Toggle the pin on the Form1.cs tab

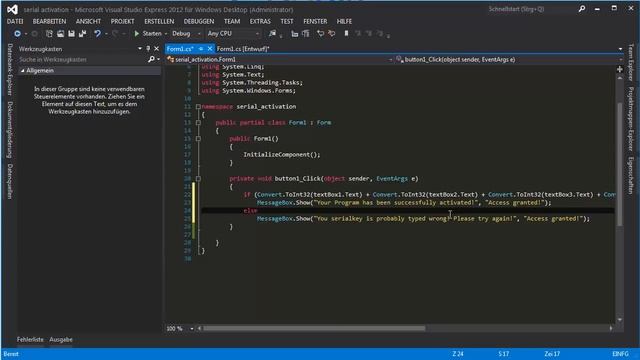[x=201, y=49]
